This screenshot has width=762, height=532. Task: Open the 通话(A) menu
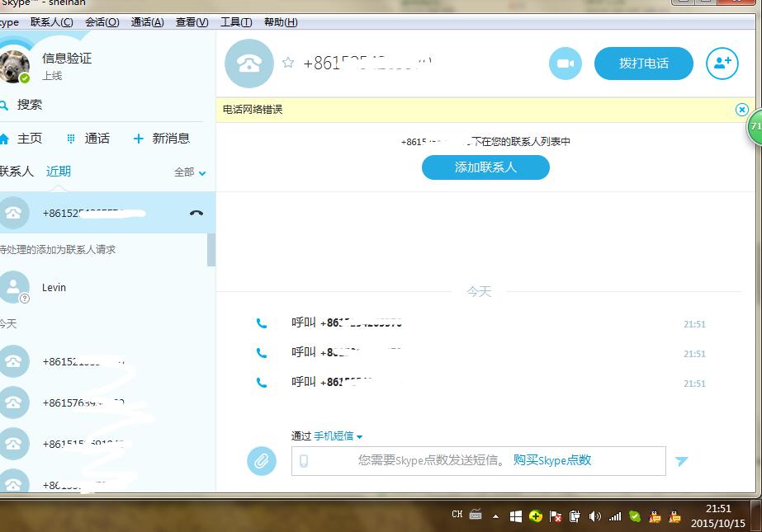[x=148, y=22]
